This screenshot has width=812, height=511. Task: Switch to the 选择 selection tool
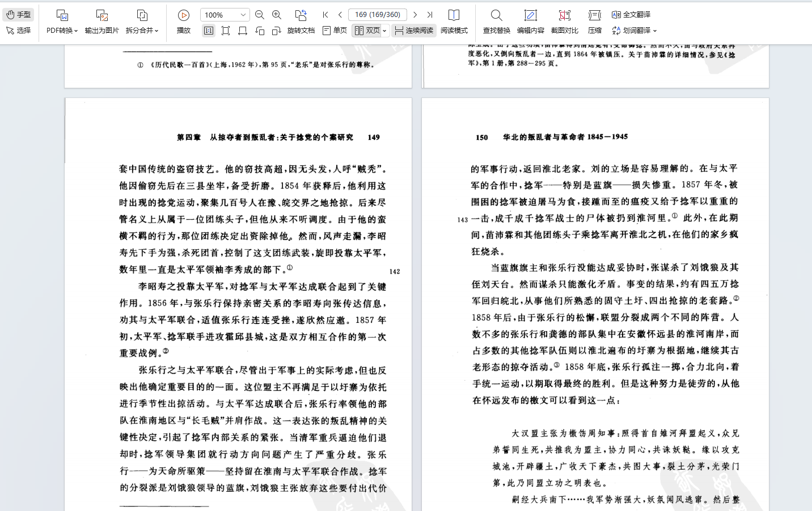tap(19, 31)
